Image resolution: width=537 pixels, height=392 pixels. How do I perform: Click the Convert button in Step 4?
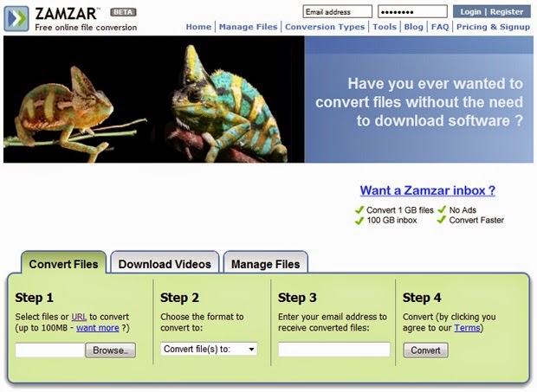(425, 350)
